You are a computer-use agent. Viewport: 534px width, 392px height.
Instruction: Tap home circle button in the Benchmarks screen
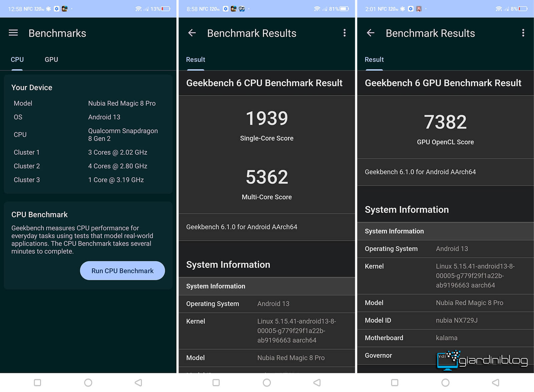click(x=88, y=382)
